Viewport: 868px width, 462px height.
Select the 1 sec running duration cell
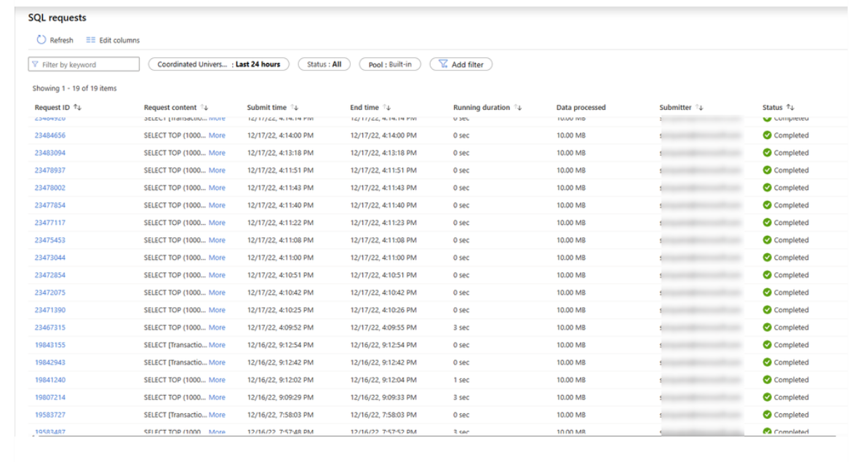(461, 380)
